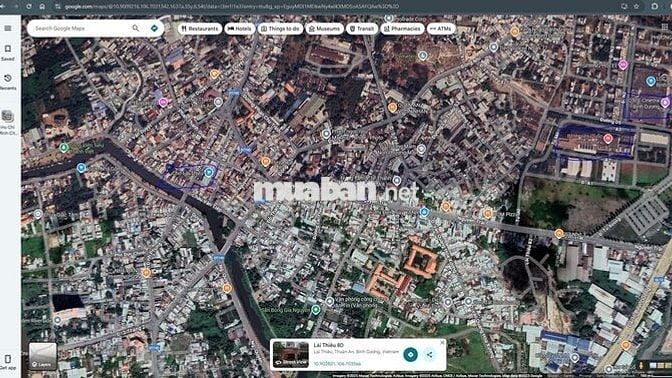Select the Street View pegman icon
Screen dimensions: 672x378
coord(641,366)
